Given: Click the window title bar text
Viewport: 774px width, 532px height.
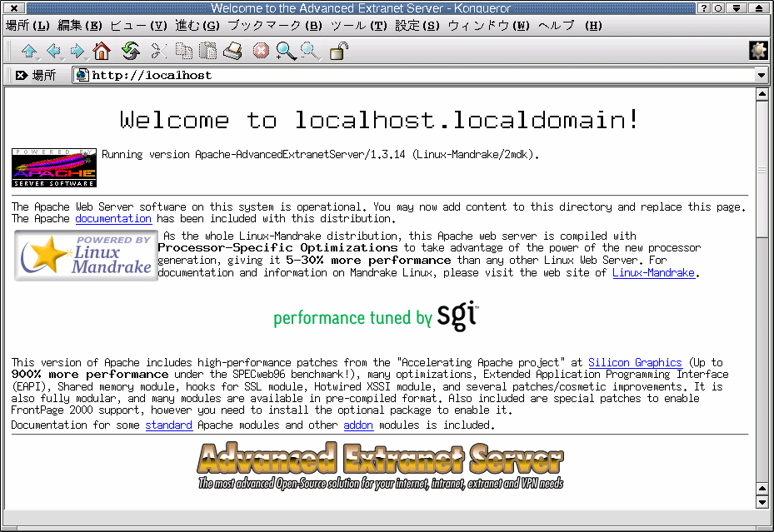Looking at the screenshot, I should click(361, 7).
